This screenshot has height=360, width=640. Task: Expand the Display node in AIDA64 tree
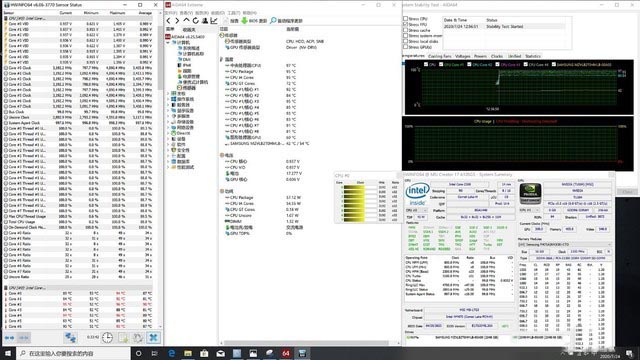point(168,111)
